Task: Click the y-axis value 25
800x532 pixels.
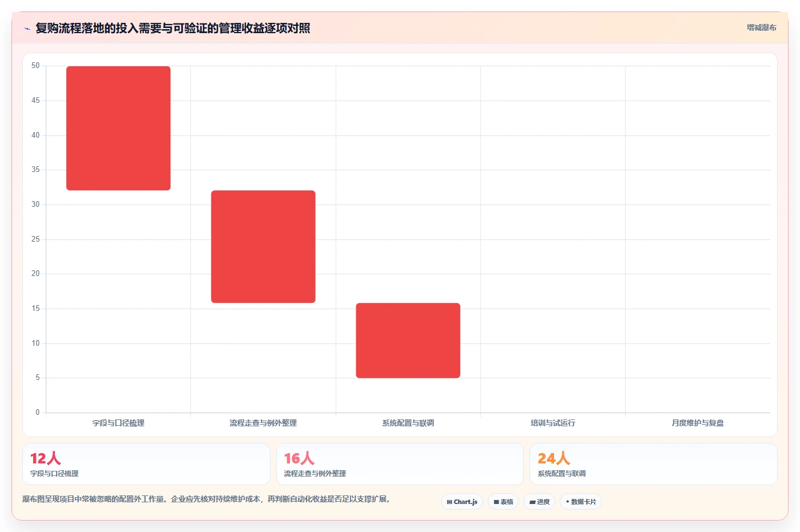Action: [x=35, y=239]
